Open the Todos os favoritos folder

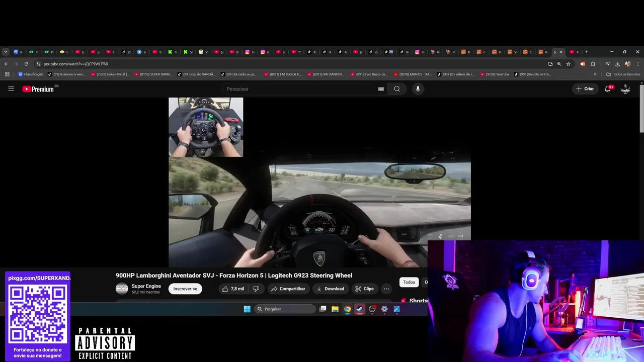click(x=623, y=74)
